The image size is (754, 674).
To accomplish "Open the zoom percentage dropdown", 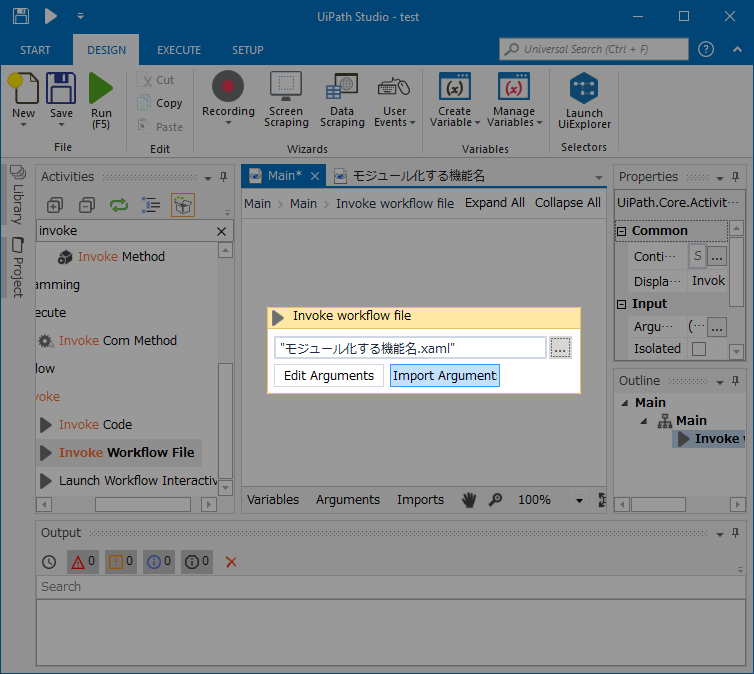I will [x=579, y=500].
